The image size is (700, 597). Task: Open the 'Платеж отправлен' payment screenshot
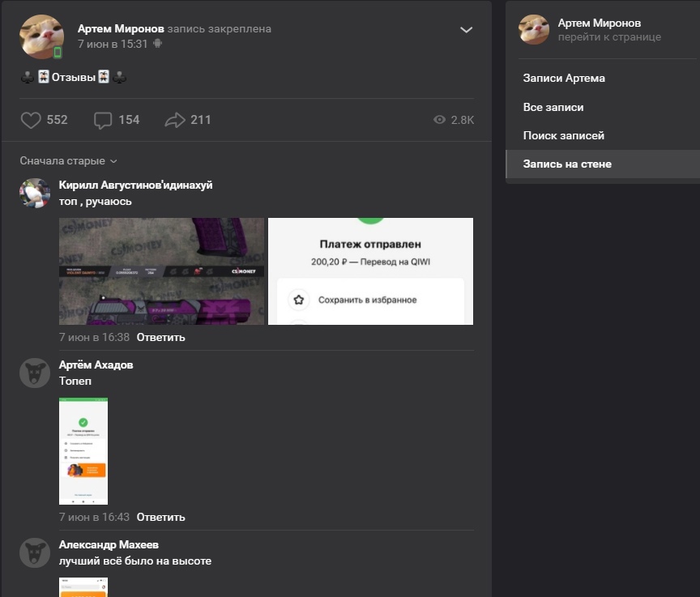370,271
